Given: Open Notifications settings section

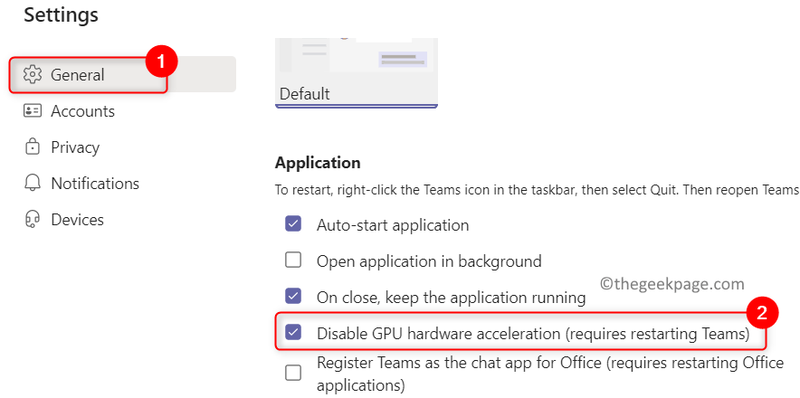Looking at the screenshot, I should tap(122, 183).
